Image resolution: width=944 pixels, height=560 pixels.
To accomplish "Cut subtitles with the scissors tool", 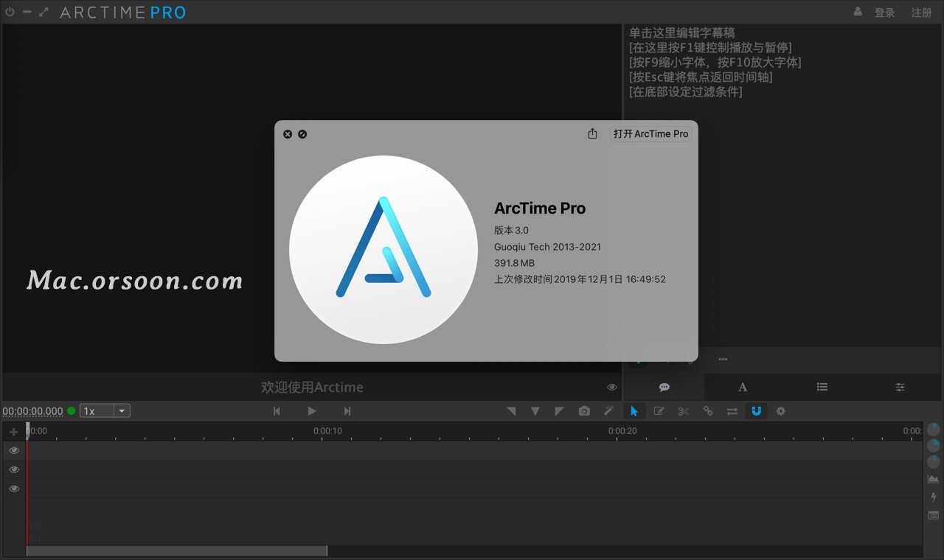I will [683, 410].
